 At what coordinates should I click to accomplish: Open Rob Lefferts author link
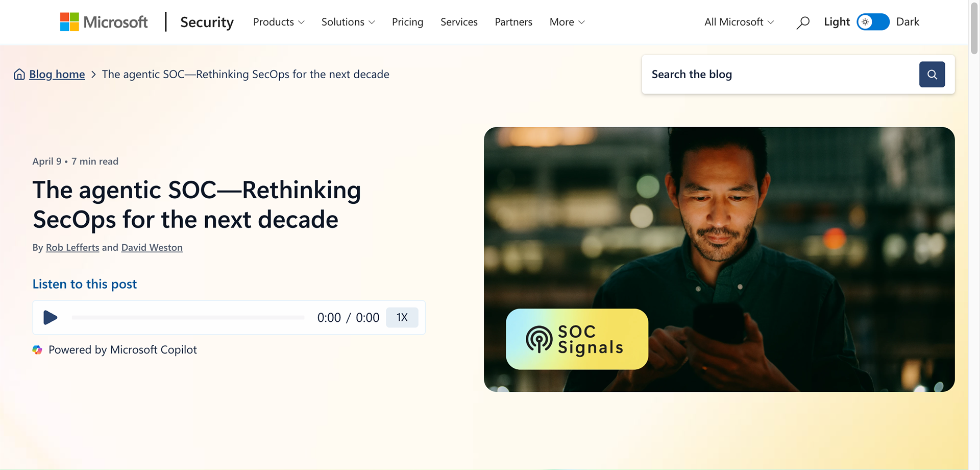coord(72,247)
